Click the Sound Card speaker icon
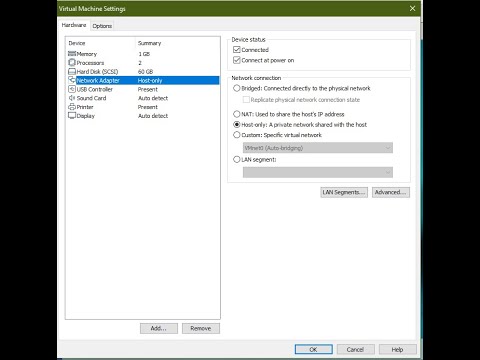480x360 pixels. tap(72, 98)
